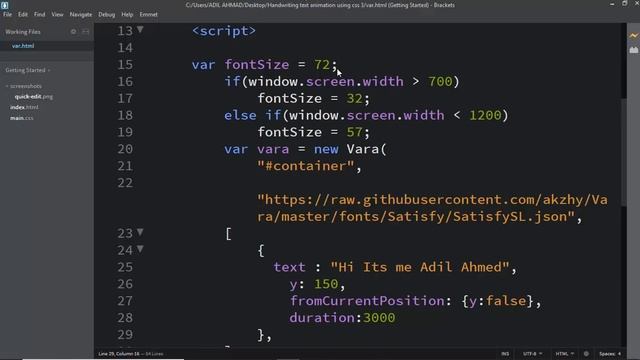This screenshot has height=360, width=640.
Task: Click the Spaces indentation setting
Action: (610, 354)
